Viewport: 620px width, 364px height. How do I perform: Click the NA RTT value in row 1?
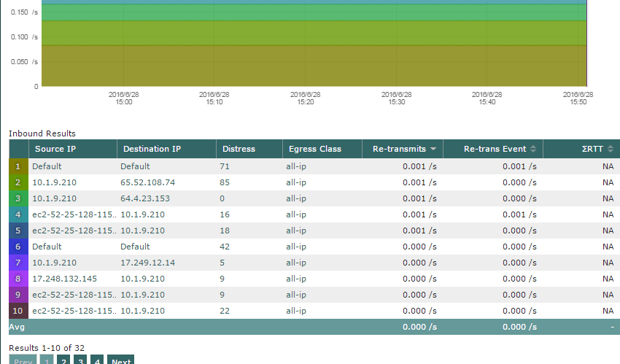click(608, 166)
